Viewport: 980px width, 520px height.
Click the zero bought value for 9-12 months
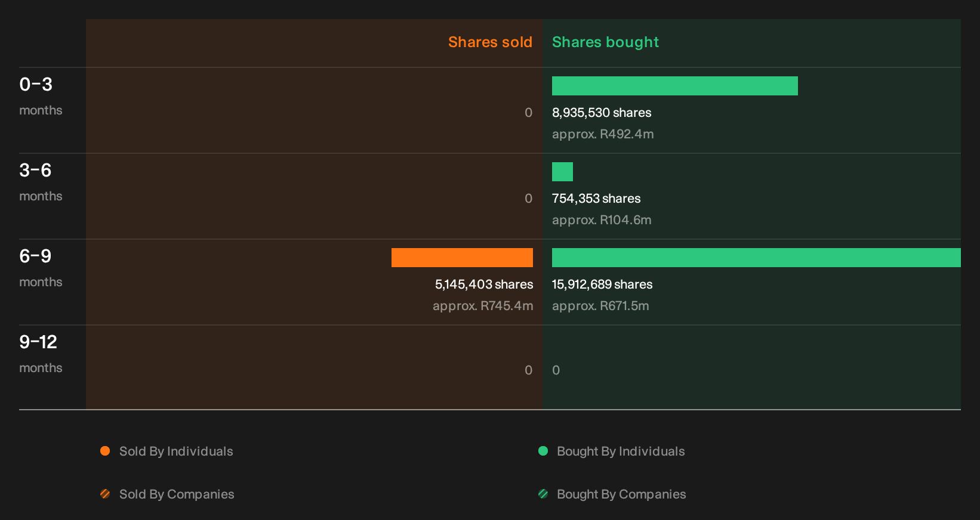point(556,370)
